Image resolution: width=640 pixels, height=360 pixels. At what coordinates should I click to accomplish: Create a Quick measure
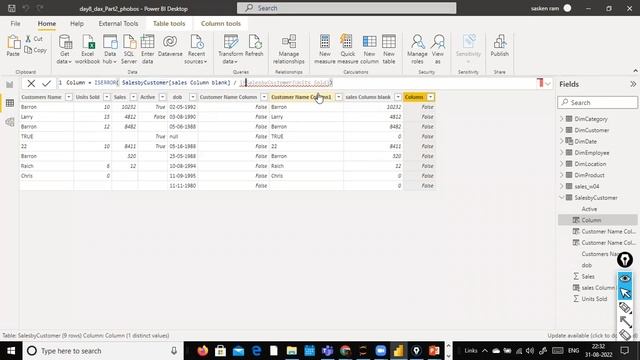pos(347,49)
